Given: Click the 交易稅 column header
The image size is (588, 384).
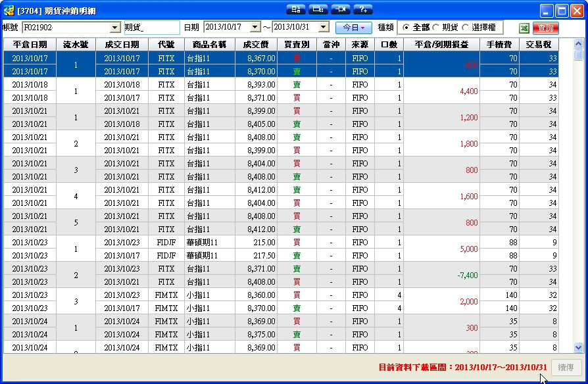Looking at the screenshot, I should pyautogui.click(x=539, y=45).
